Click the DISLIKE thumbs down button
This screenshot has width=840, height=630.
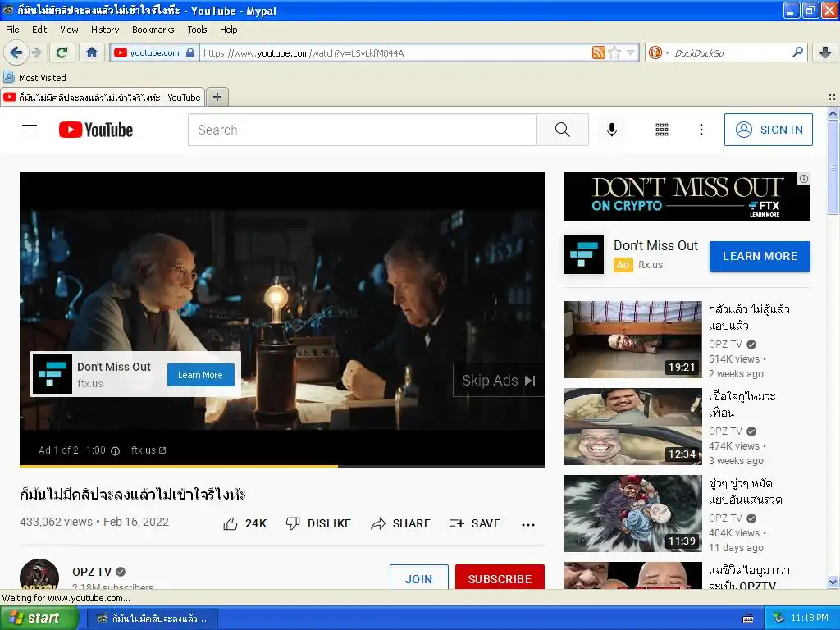pos(318,523)
